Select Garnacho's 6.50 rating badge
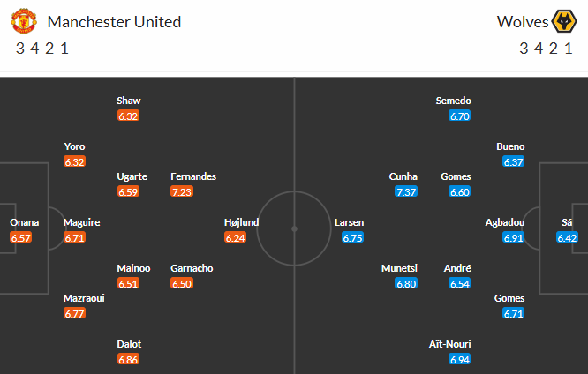The image size is (588, 374). tap(183, 283)
